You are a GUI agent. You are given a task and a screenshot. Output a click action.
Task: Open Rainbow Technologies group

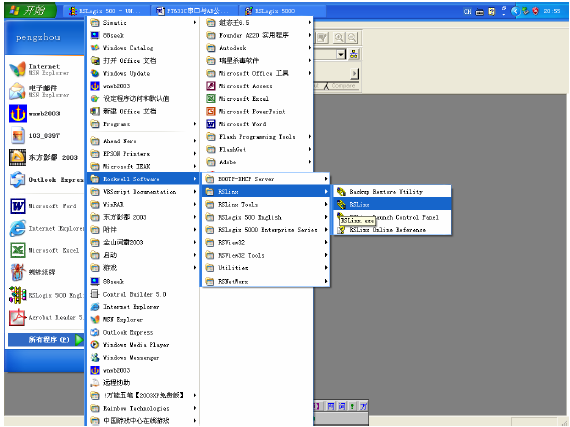(x=143, y=408)
